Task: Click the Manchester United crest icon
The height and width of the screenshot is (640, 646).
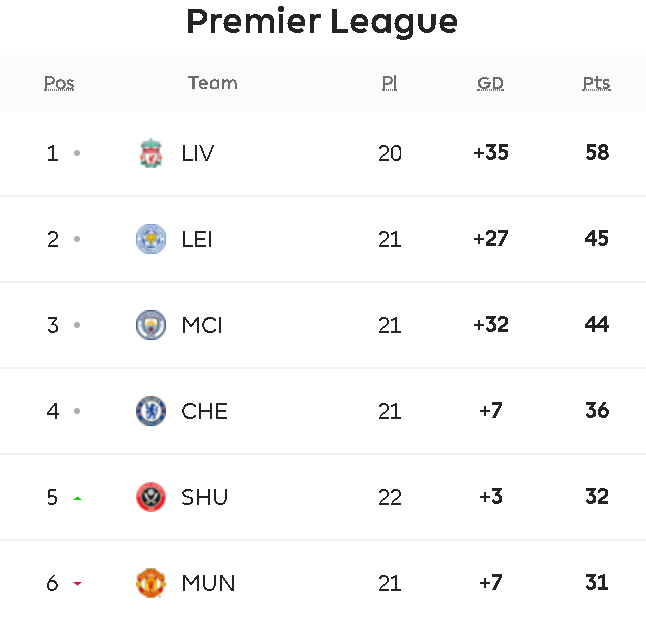Action: click(151, 583)
